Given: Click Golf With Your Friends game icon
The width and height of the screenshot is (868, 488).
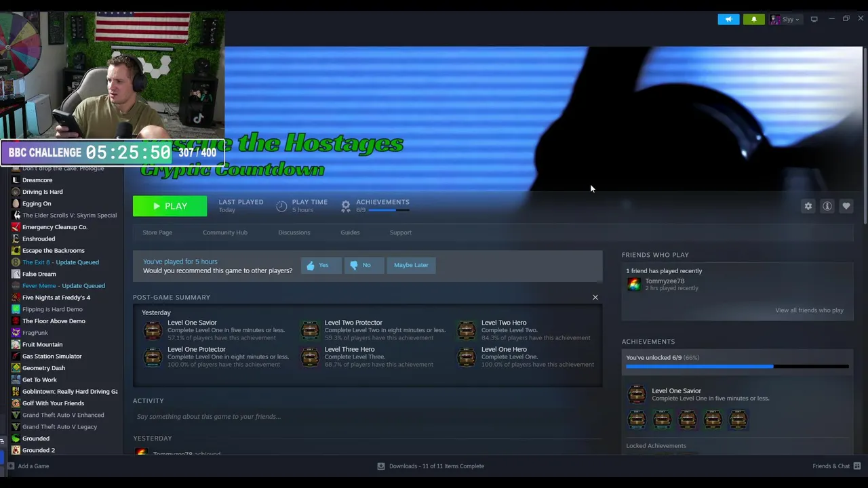Looking at the screenshot, I should (16, 403).
